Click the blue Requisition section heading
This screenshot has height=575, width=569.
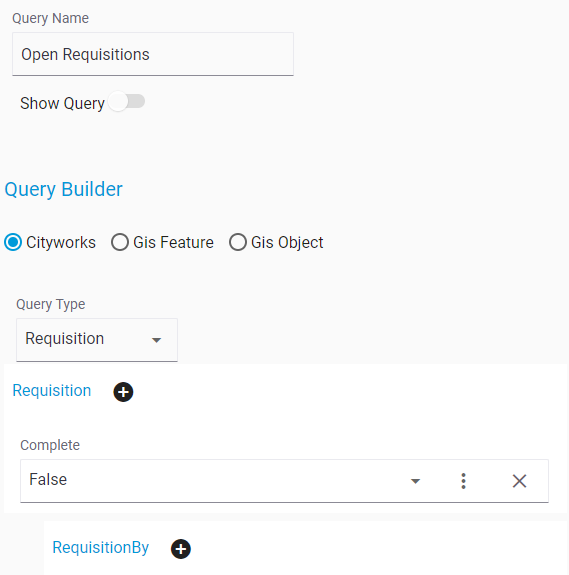(x=52, y=391)
